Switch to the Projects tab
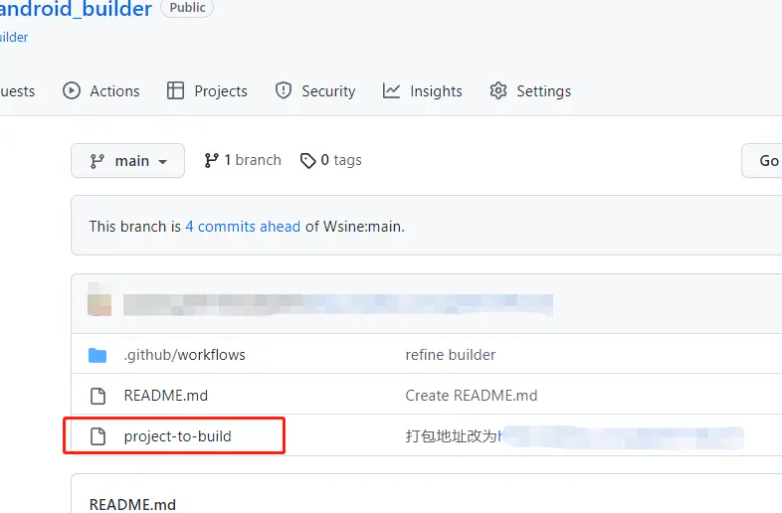 pyautogui.click(x=207, y=91)
